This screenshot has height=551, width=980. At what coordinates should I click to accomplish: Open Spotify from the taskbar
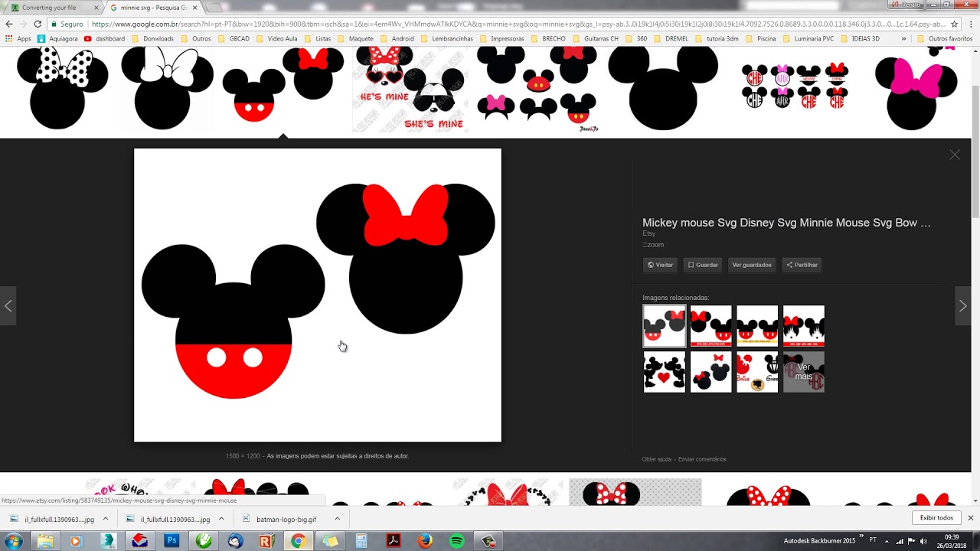(x=457, y=541)
